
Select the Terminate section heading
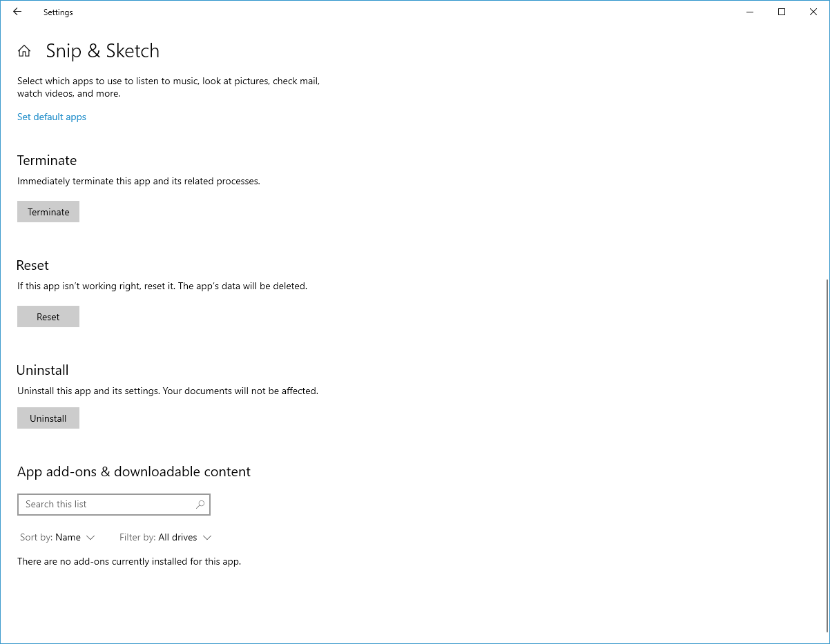click(x=47, y=160)
